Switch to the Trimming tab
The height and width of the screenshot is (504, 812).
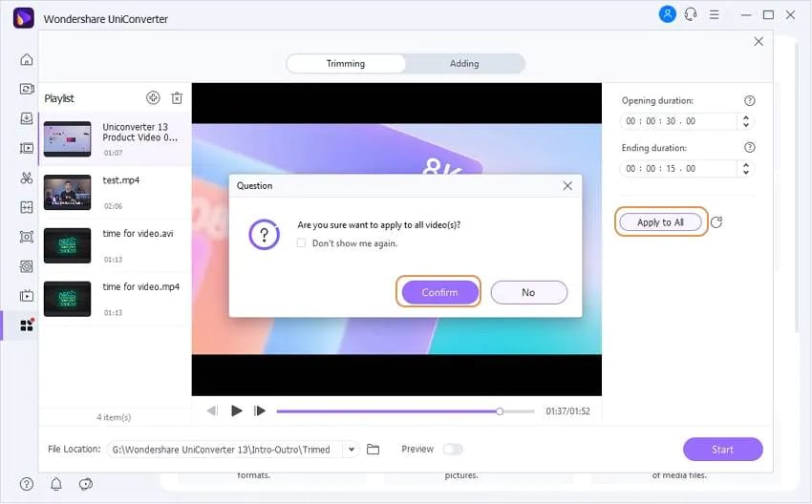[346, 64]
